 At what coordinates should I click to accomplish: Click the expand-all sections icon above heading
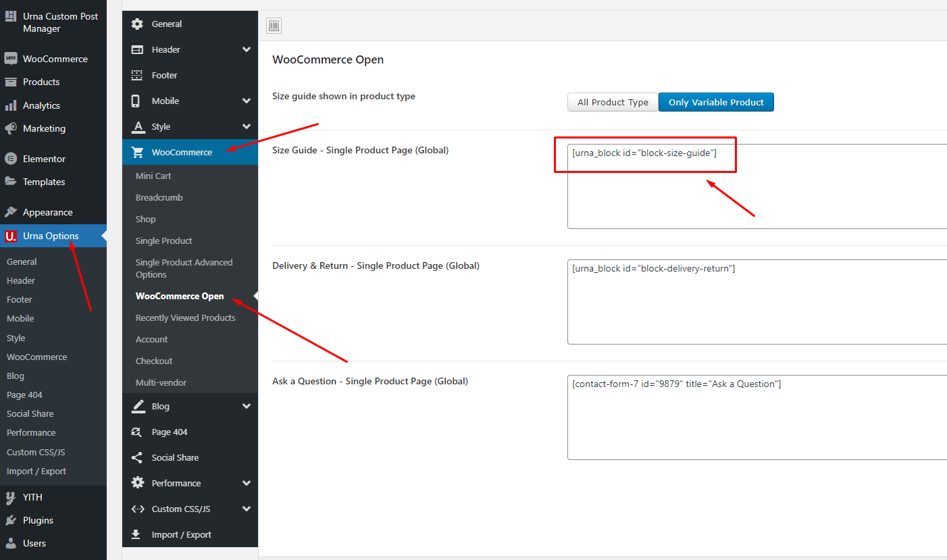point(274,26)
